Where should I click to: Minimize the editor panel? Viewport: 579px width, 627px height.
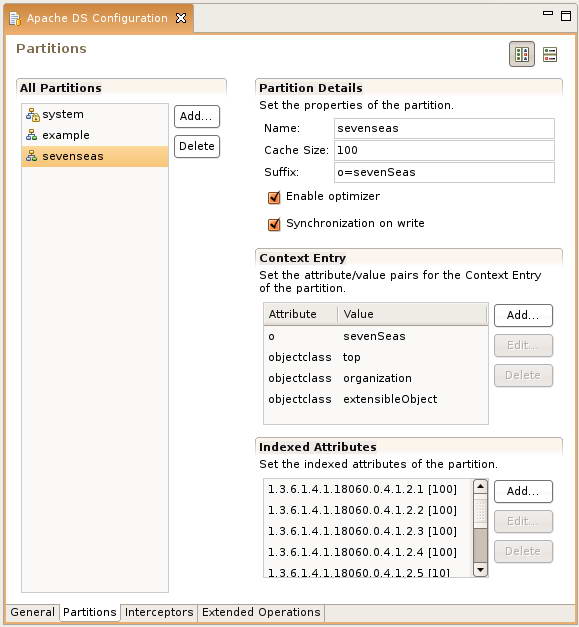point(548,13)
